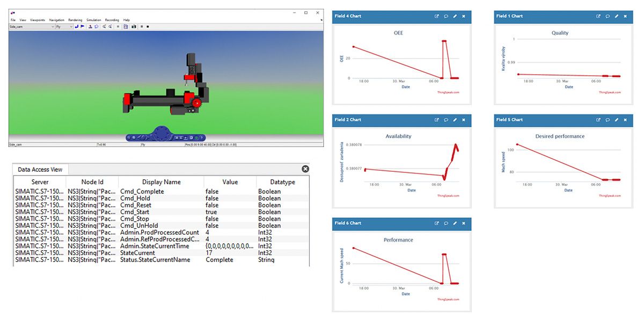Click the navigation compass wheel in 3D view

pos(162,134)
